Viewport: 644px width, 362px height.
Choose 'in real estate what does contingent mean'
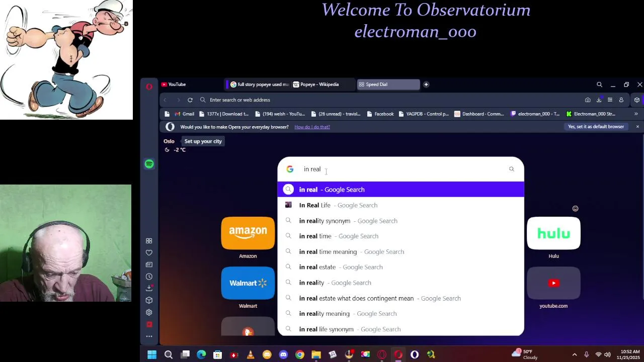[400, 298]
